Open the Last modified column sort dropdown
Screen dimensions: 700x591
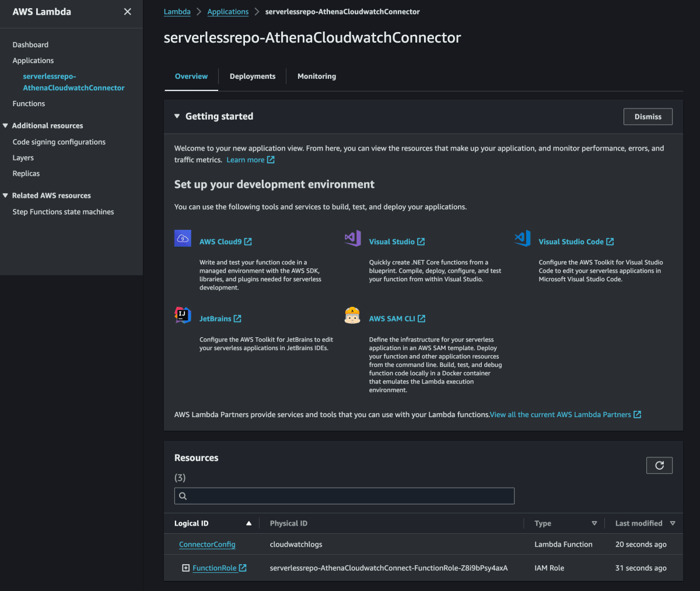[x=673, y=523]
